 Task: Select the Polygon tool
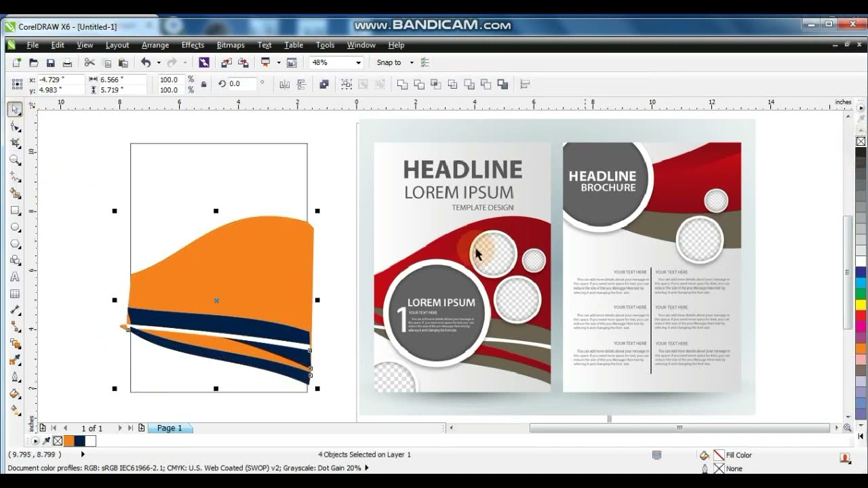[x=15, y=243]
